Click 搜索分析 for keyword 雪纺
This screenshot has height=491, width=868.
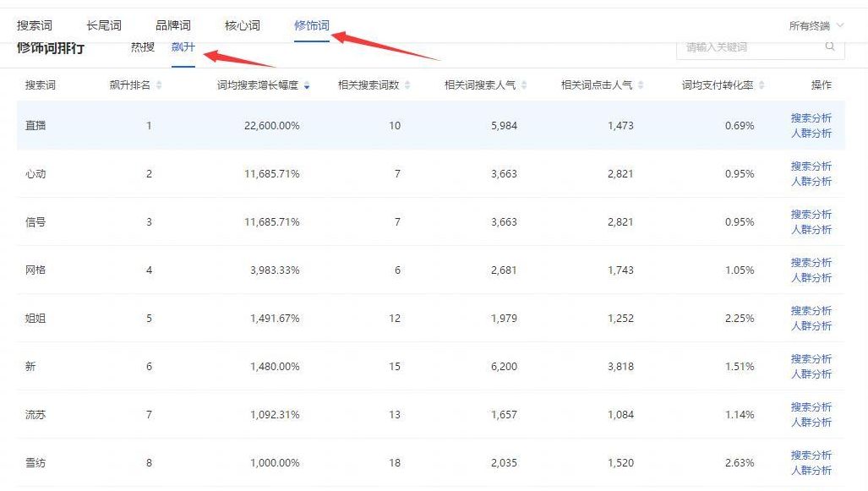click(x=811, y=453)
